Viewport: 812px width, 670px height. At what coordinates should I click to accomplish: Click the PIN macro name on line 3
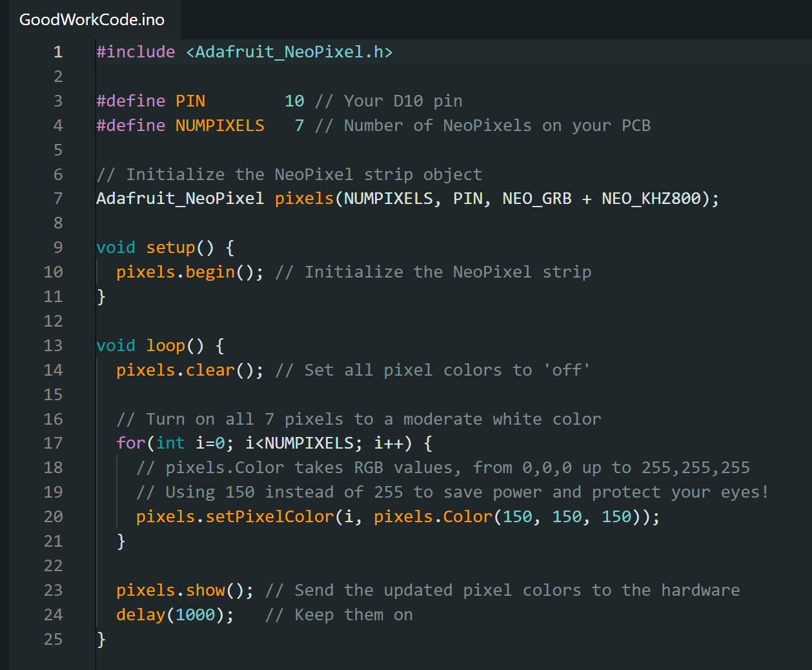(x=190, y=101)
